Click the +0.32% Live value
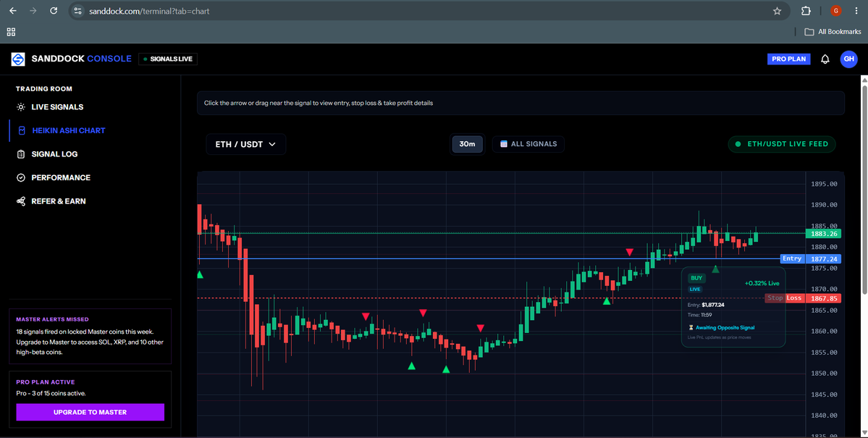The height and width of the screenshot is (438, 868). pos(762,283)
